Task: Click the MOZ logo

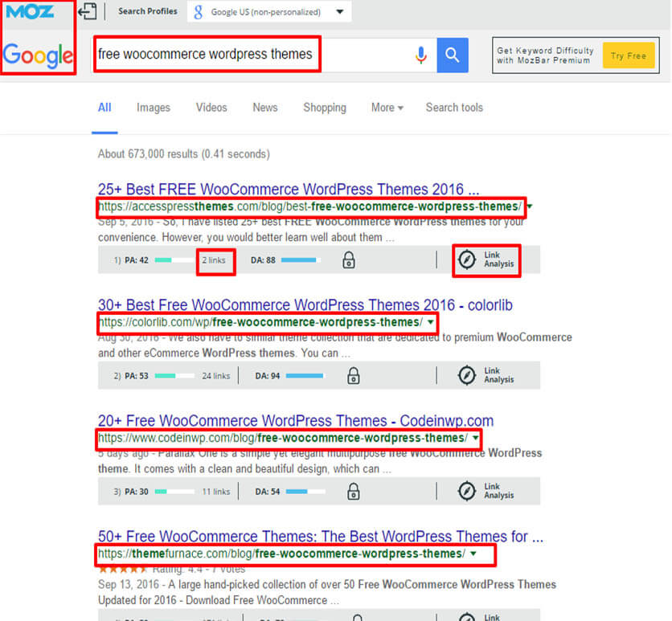Action: [x=32, y=12]
